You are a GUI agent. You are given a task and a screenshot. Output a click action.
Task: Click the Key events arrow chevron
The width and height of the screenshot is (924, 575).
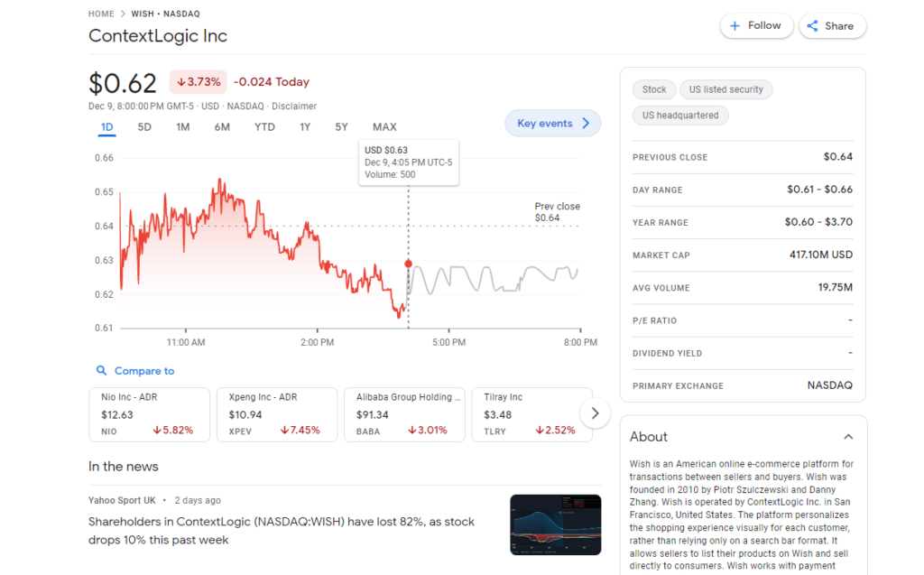click(x=586, y=124)
